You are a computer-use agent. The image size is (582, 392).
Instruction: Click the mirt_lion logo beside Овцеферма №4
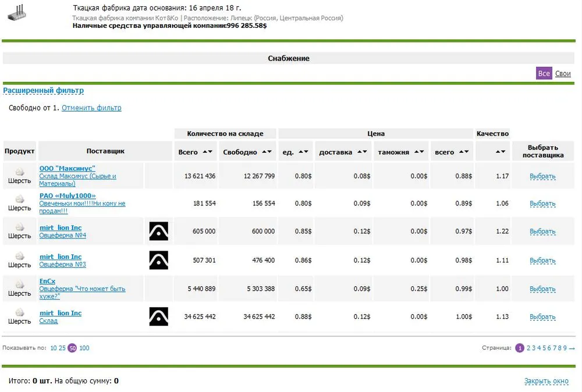158,231
